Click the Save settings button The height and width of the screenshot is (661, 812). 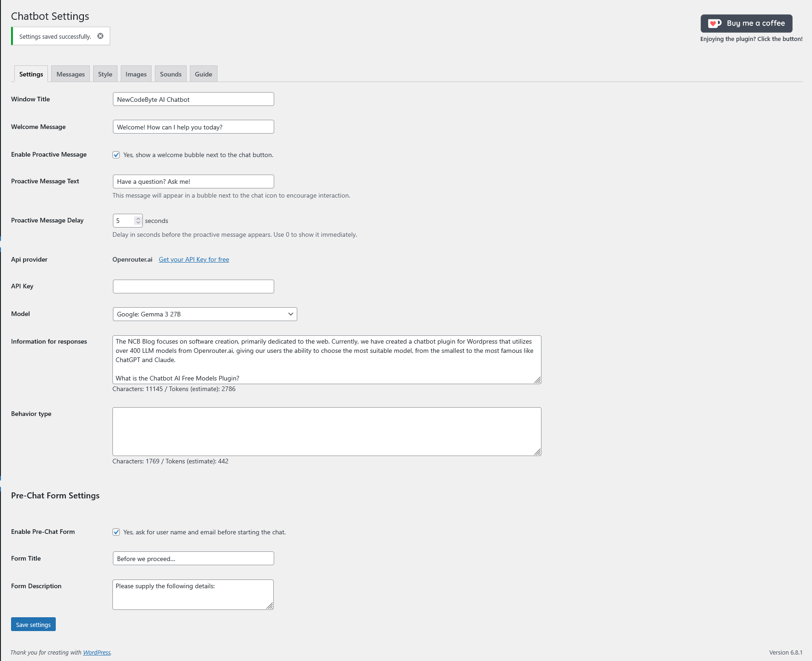coord(33,624)
